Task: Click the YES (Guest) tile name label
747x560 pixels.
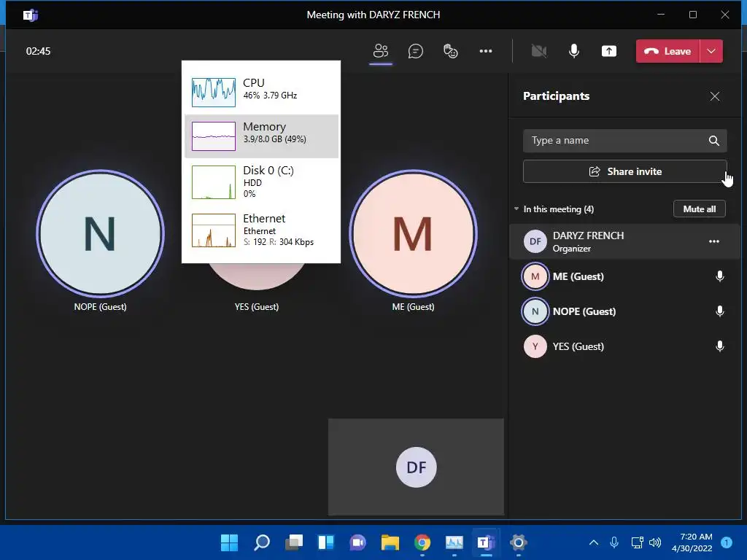Action: [x=256, y=307]
